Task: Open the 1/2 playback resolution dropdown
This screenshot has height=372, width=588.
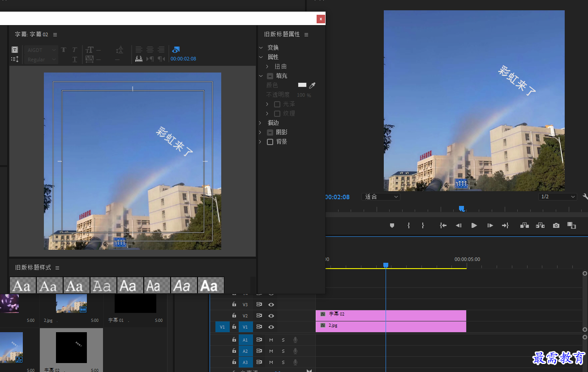Action: [x=558, y=197]
